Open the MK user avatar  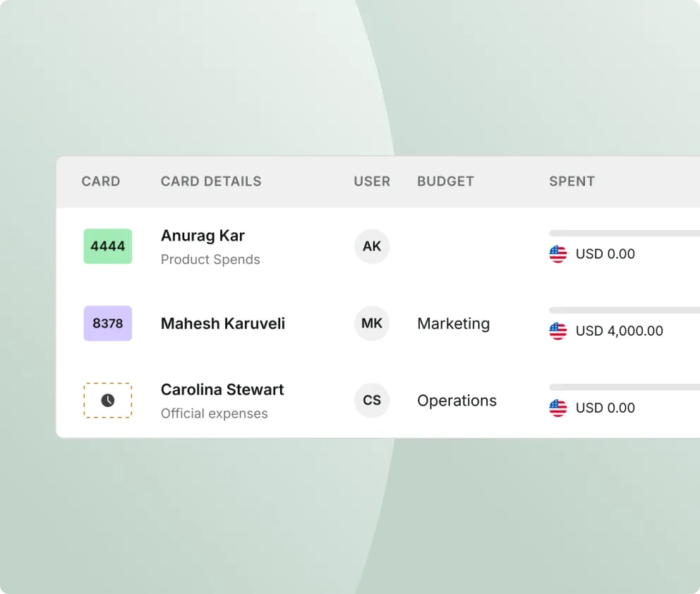[x=372, y=323]
